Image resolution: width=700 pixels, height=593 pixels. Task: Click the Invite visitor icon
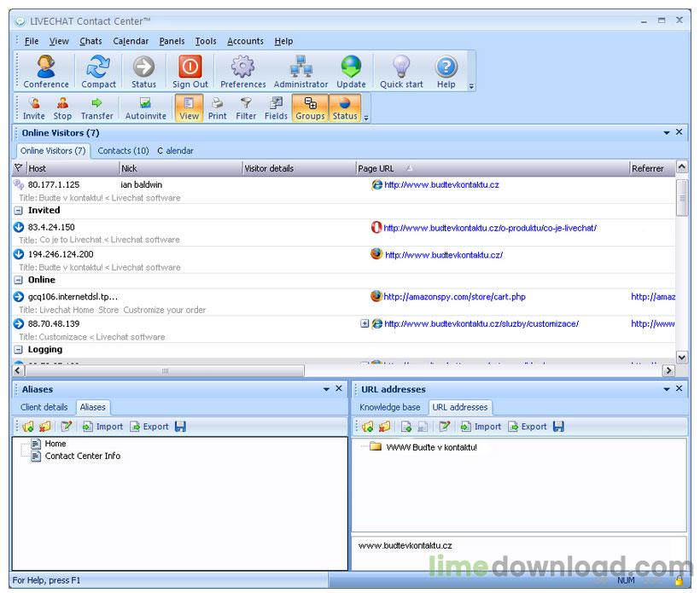tap(34, 108)
